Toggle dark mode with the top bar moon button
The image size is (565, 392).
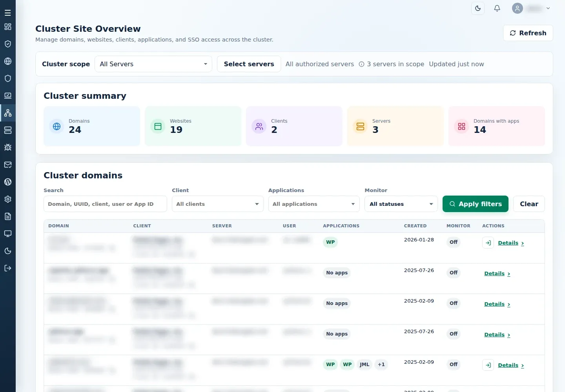478,8
